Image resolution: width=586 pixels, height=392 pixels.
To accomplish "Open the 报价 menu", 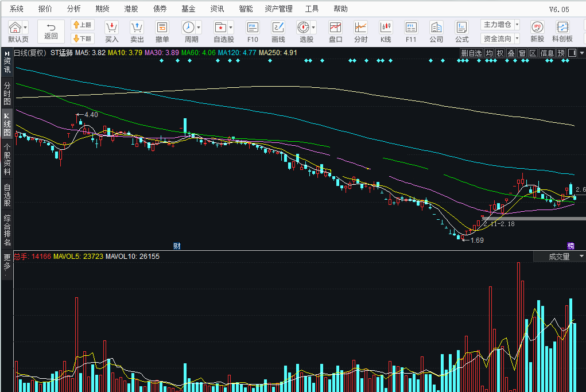I will [45, 9].
